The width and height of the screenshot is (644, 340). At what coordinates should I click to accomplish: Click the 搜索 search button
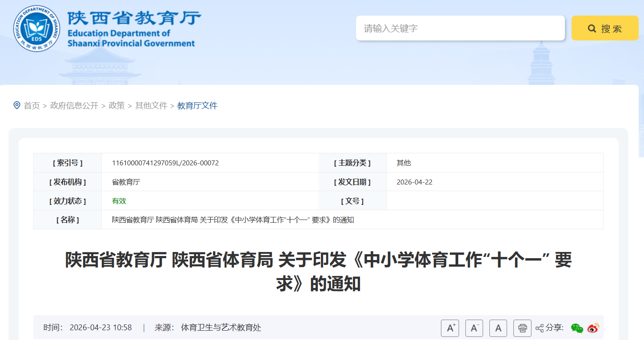tap(604, 28)
